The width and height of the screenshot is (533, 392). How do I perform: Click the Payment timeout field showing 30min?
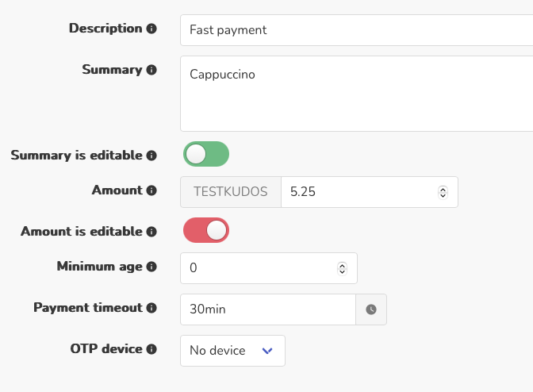click(x=267, y=309)
